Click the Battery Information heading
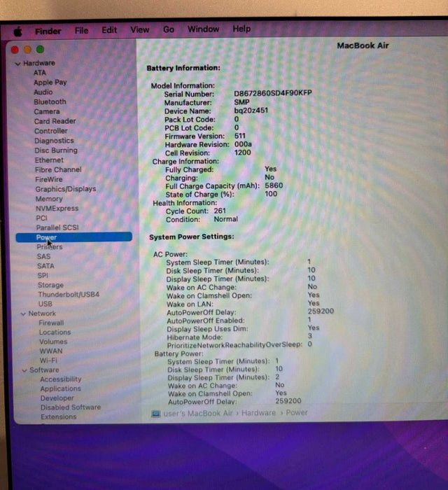The width and height of the screenshot is (448, 490). [x=183, y=68]
